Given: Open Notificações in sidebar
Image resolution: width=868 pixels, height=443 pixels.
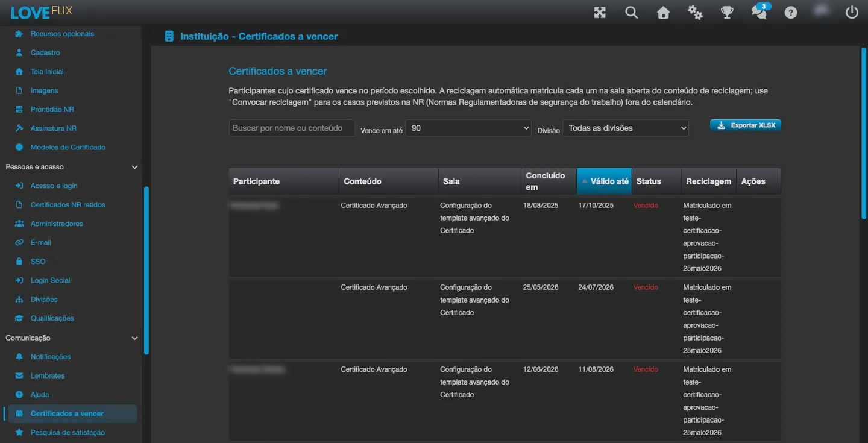Looking at the screenshot, I should pyautogui.click(x=51, y=357).
